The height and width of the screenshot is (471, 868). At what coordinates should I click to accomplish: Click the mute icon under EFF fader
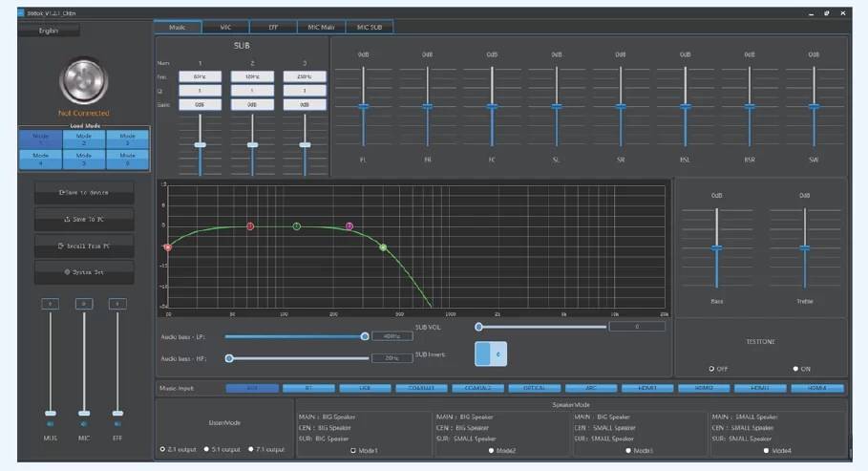[x=117, y=424]
